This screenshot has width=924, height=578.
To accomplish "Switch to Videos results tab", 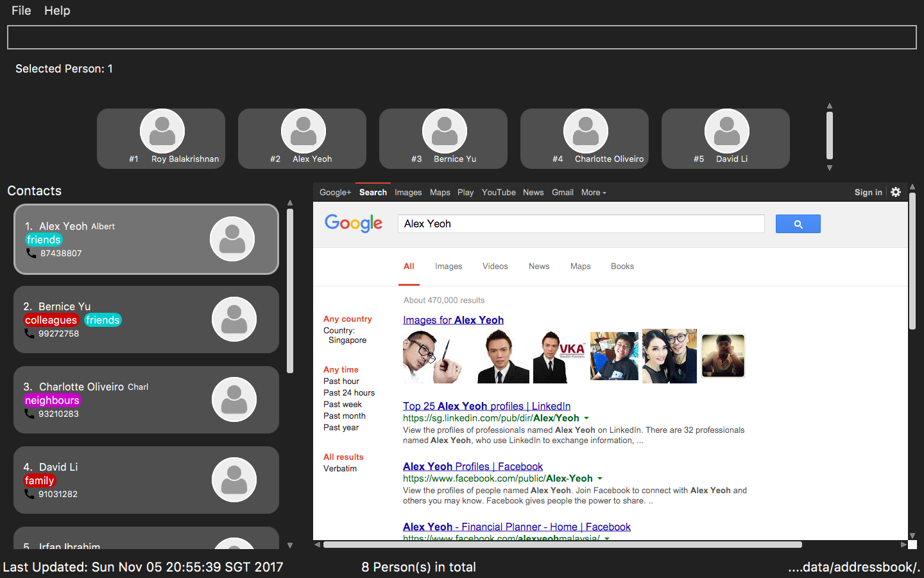I will (x=495, y=266).
